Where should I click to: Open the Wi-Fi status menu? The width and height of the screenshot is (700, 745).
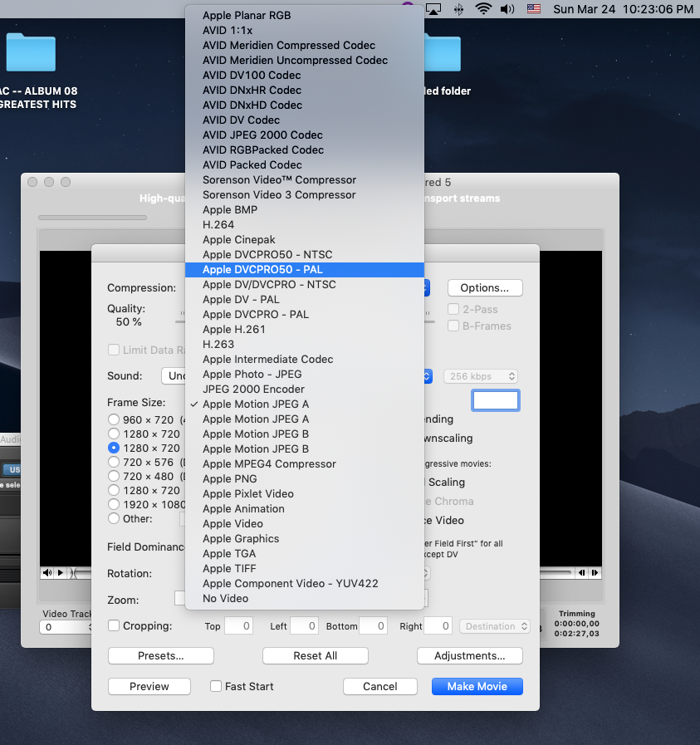point(483,9)
